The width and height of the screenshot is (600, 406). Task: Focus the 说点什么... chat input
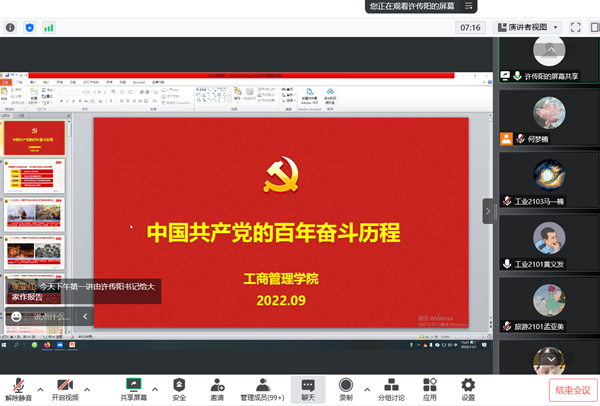pos(52,317)
